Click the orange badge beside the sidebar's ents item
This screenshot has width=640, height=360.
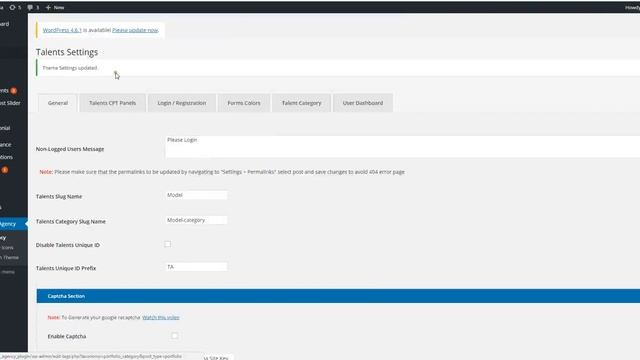coord(13,91)
